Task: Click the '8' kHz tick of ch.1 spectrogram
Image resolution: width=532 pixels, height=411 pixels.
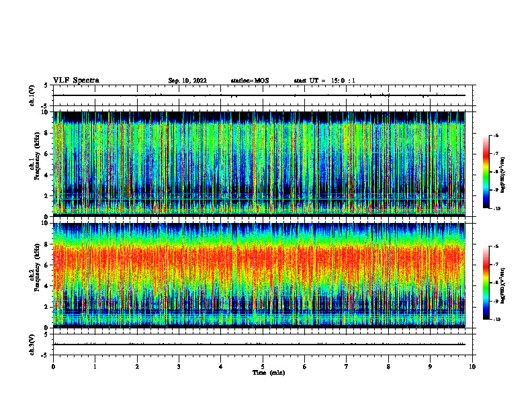Action: pos(47,133)
